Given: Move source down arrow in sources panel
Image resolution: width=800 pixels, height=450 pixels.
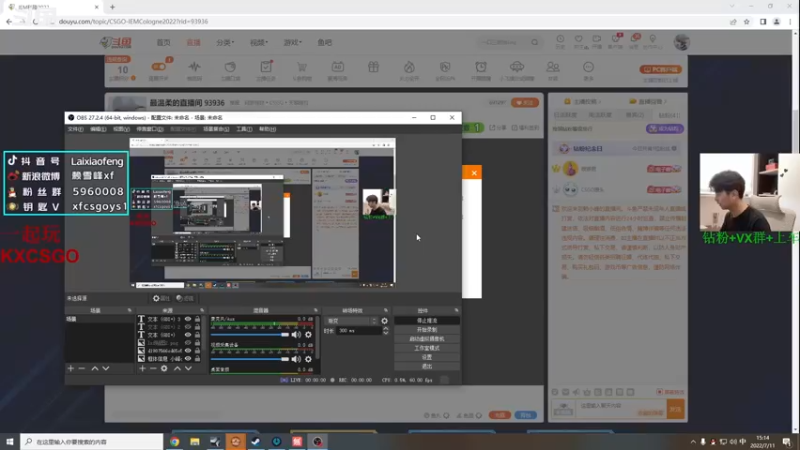Looking at the screenshot, I should [188, 368].
